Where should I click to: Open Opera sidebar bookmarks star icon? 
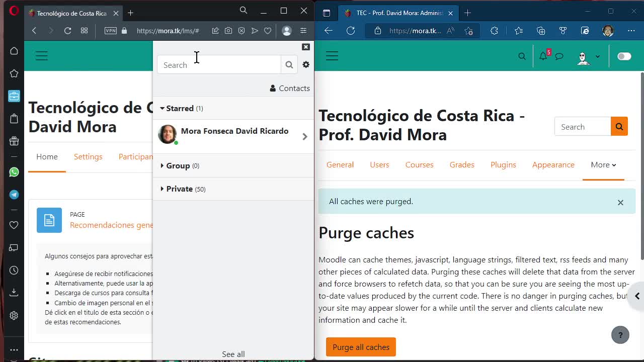pos(14,73)
